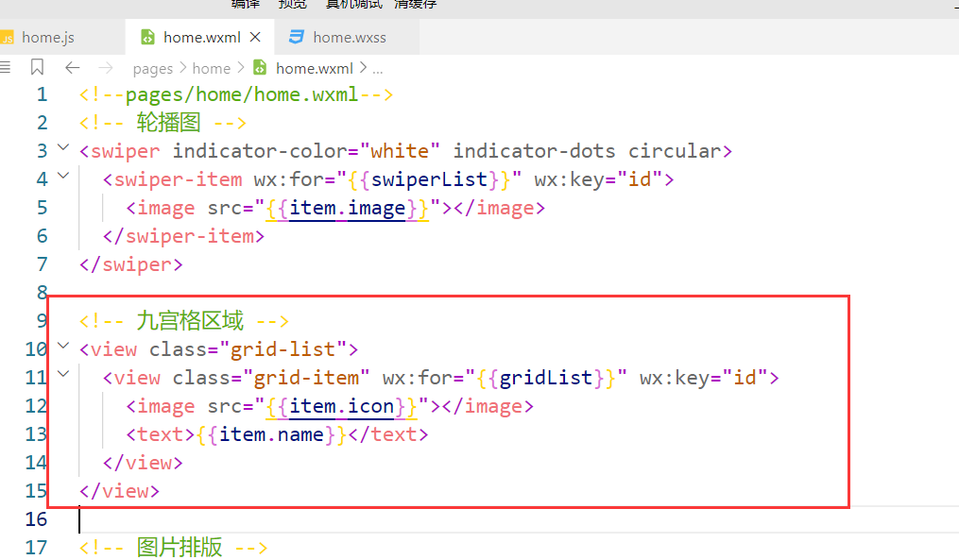
Task: Click the home.wxml breadcrumb entry
Action: [315, 69]
